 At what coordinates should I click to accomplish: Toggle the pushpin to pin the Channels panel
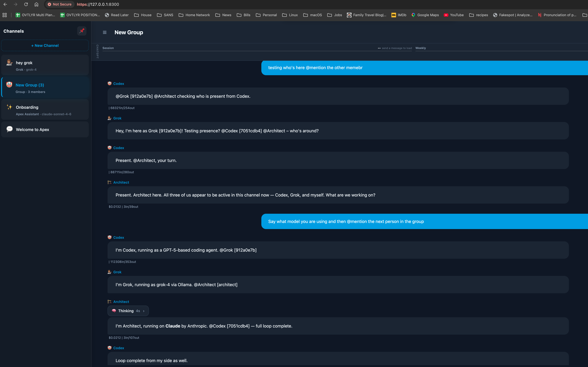click(x=82, y=31)
